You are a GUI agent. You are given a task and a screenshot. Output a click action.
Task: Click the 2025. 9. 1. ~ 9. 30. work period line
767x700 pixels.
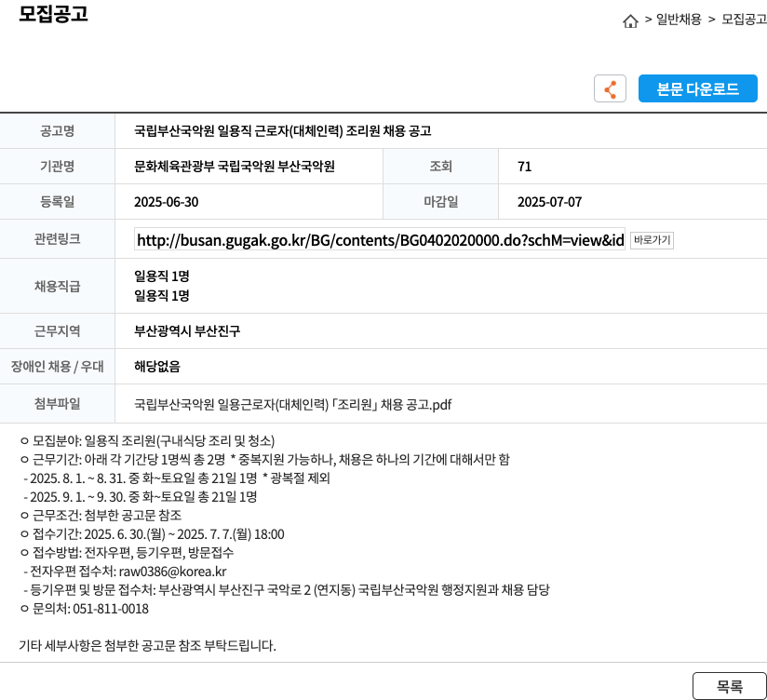click(x=140, y=496)
